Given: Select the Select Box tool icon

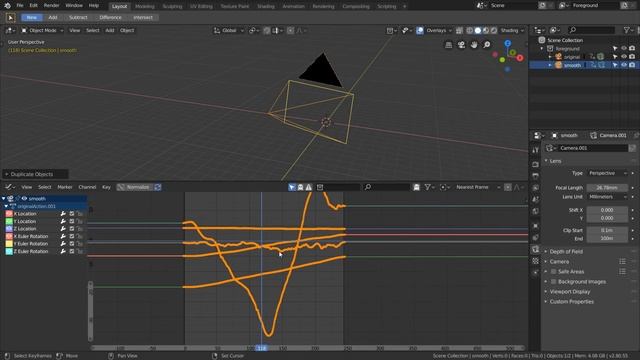Looking at the screenshot, I should (x=11, y=18).
